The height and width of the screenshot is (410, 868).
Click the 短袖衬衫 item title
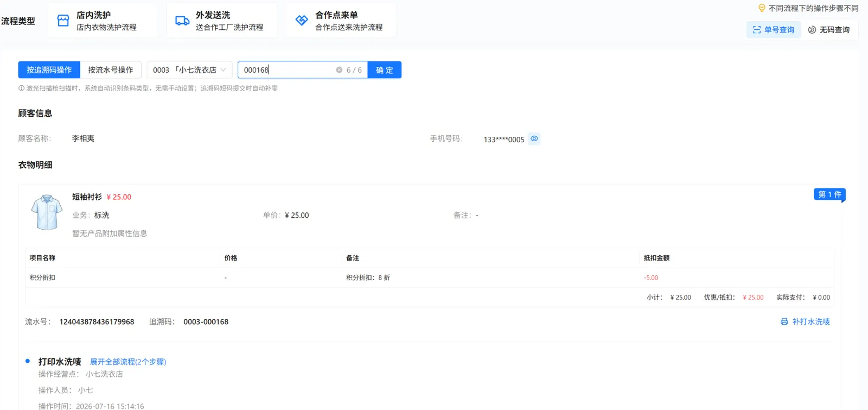click(x=87, y=197)
